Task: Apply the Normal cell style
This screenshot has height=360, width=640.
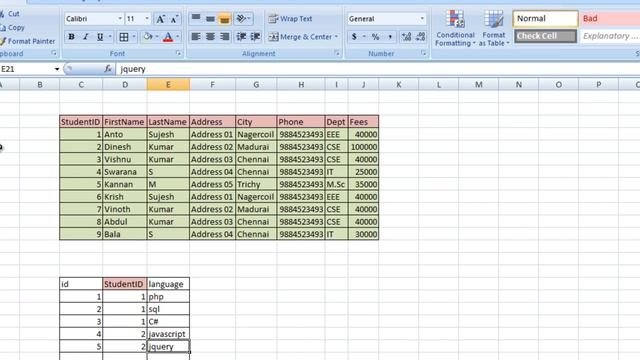Action: [x=545, y=19]
